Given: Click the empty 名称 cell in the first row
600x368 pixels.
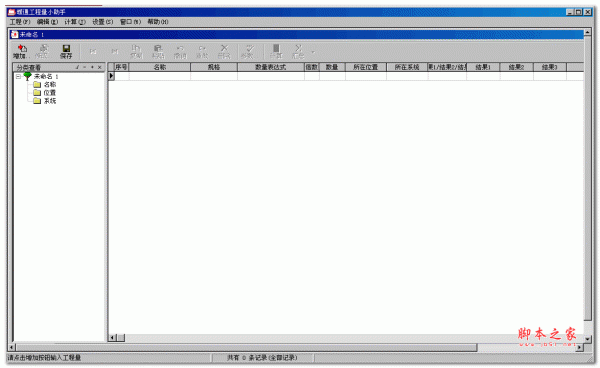Looking at the screenshot, I should pyautogui.click(x=160, y=76).
